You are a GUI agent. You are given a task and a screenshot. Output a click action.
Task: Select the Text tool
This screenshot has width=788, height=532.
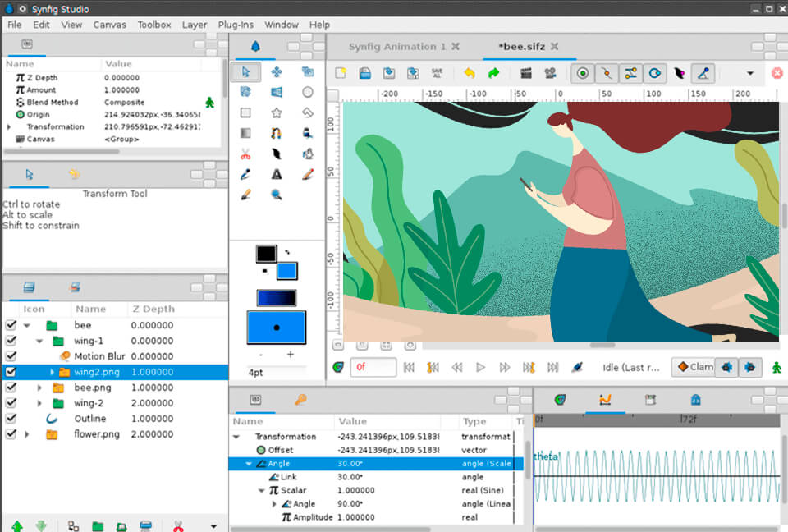pyautogui.click(x=277, y=174)
